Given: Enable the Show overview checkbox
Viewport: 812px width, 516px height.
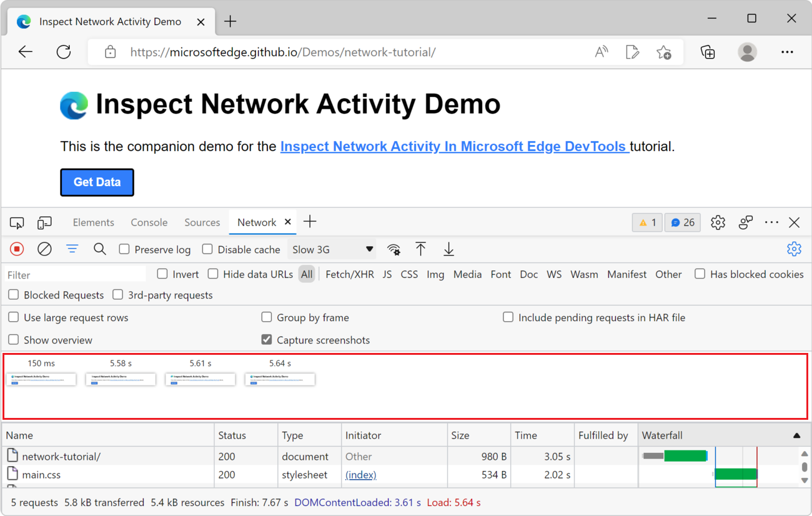Looking at the screenshot, I should tap(14, 340).
